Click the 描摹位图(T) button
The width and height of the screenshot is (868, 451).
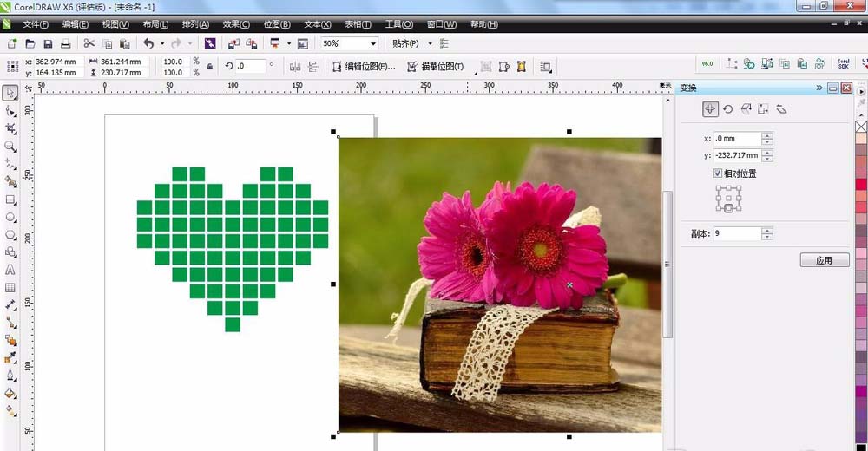(x=436, y=67)
